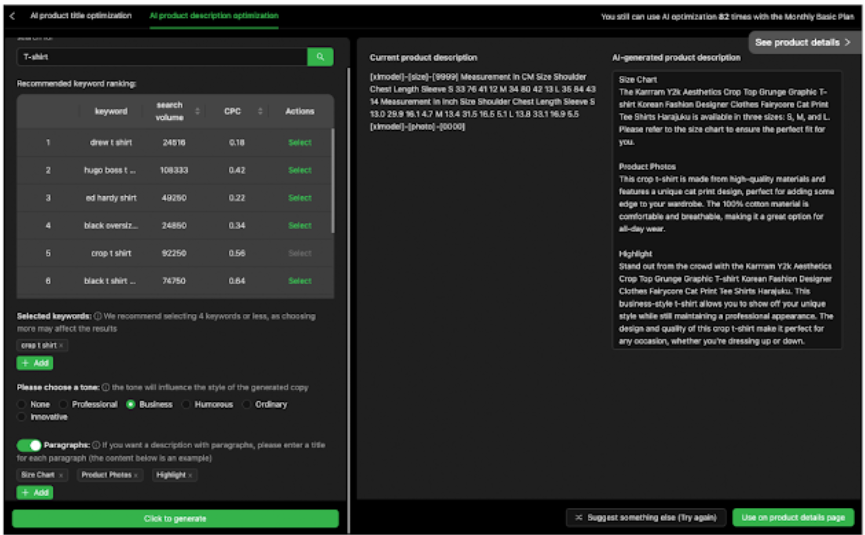The height and width of the screenshot is (535, 865).
Task: Sort by CPC column arrows
Action: pyautogui.click(x=260, y=111)
